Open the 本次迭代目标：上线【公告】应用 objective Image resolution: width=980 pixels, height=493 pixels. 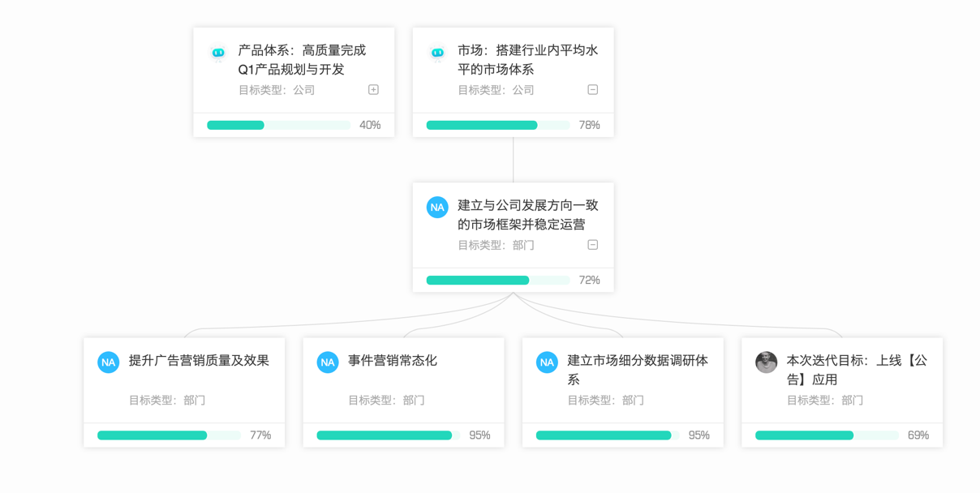[x=857, y=370]
